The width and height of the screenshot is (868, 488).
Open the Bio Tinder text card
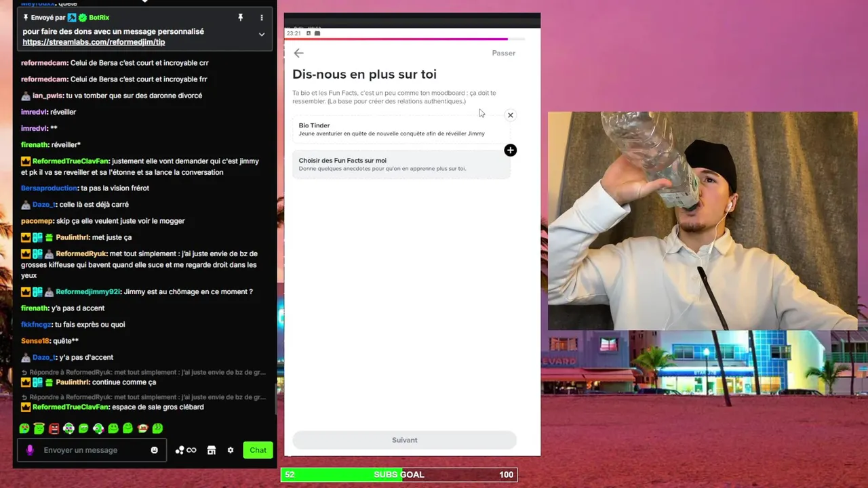pos(401,129)
